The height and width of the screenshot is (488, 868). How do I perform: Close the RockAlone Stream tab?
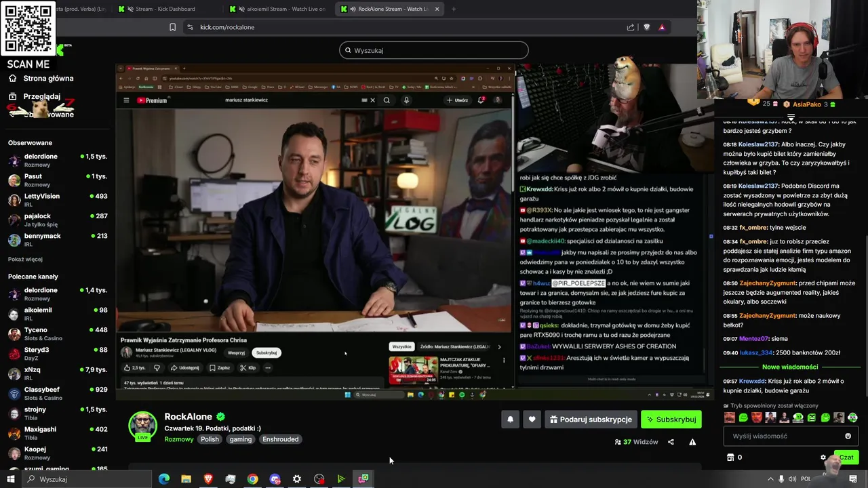437,9
